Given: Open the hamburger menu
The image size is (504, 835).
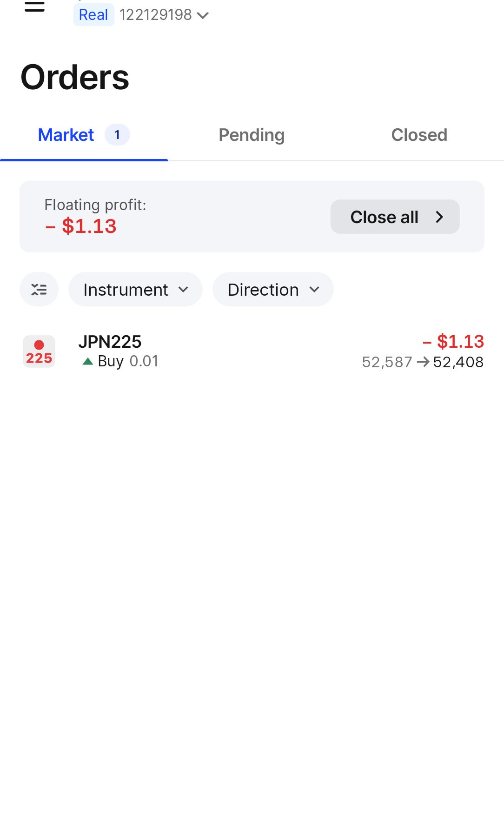Looking at the screenshot, I should click(34, 7).
